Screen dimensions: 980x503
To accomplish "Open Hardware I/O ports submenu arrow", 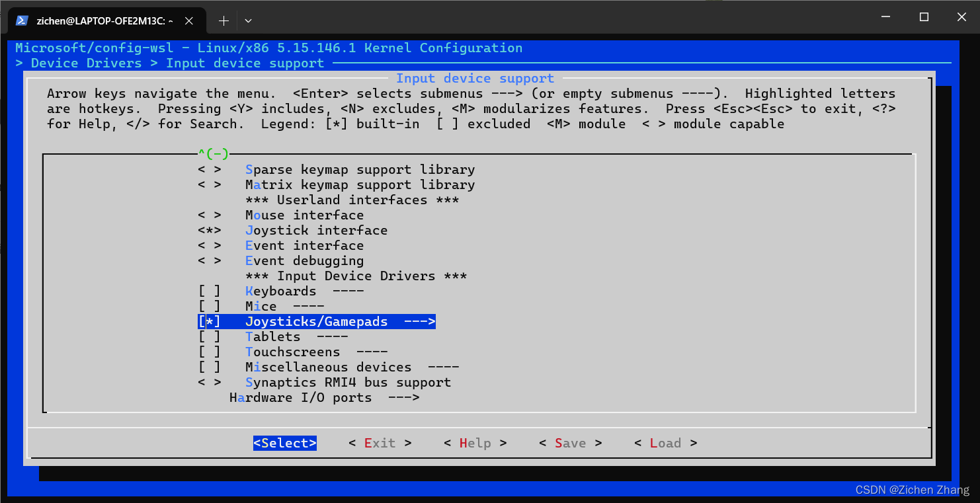I will pyautogui.click(x=403, y=398).
